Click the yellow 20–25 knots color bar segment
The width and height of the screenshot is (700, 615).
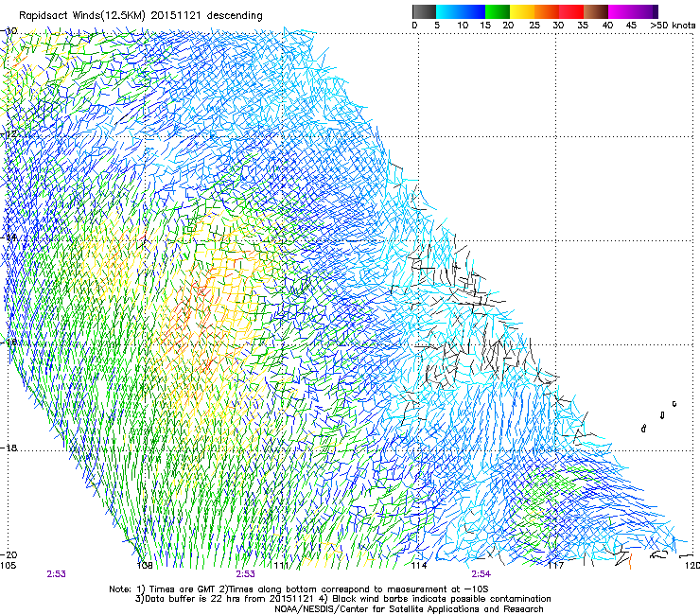[522, 11]
